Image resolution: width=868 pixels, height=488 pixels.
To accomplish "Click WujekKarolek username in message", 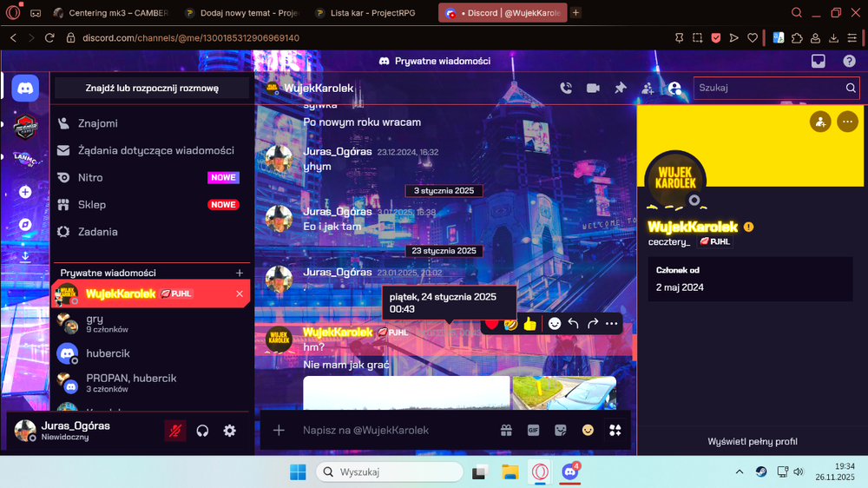I will (338, 332).
